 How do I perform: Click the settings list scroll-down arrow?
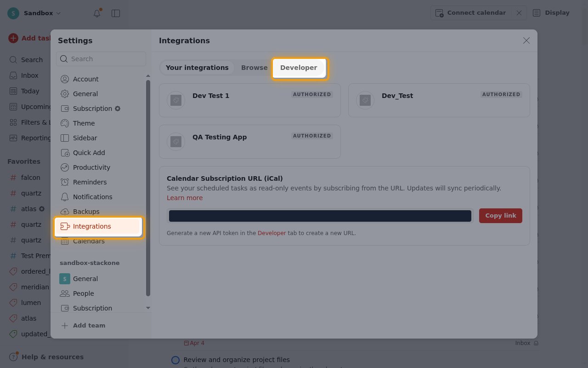point(148,308)
